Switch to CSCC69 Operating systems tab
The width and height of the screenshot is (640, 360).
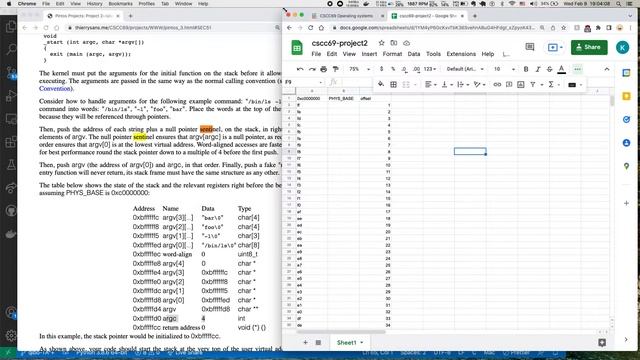346,16
